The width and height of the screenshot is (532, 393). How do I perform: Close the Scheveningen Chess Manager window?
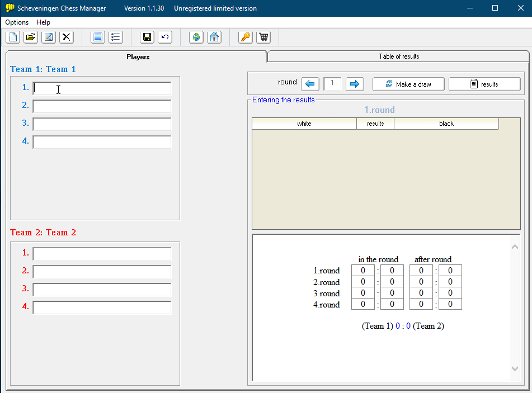520,8
